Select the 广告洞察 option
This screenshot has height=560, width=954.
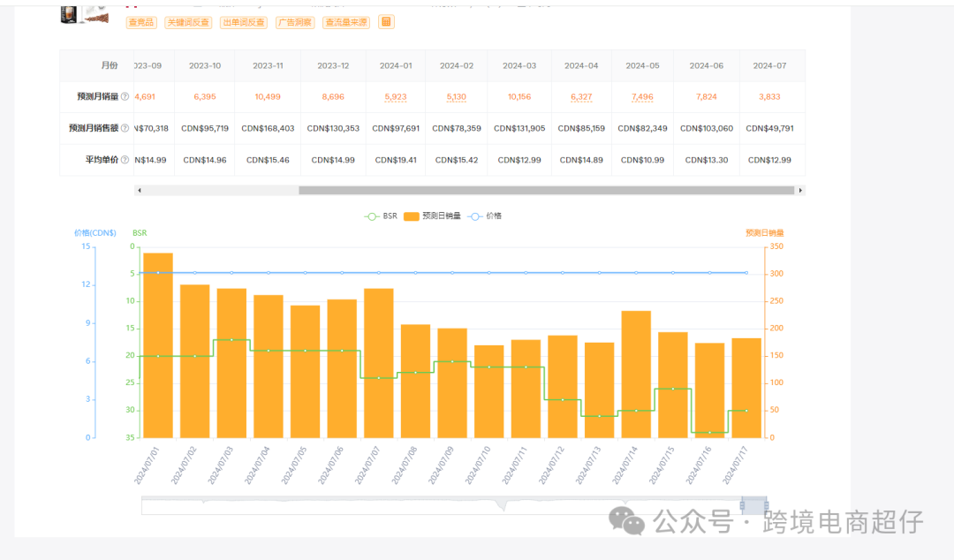click(294, 23)
